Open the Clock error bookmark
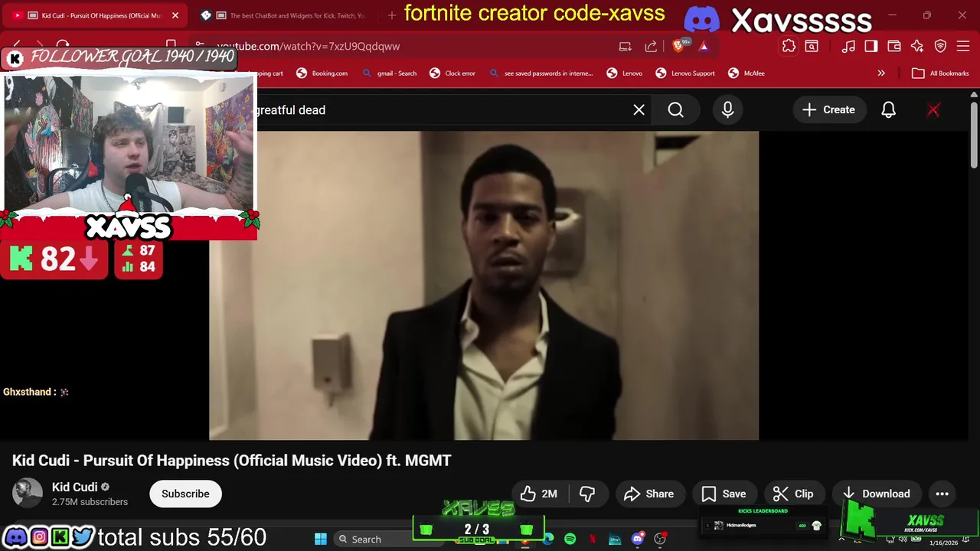The height and width of the screenshot is (551, 980). coord(452,73)
